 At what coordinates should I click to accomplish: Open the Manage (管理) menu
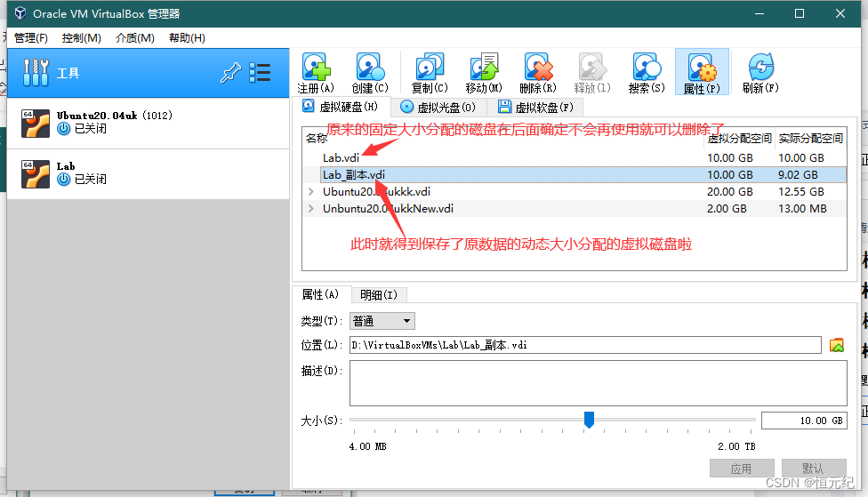(31, 37)
